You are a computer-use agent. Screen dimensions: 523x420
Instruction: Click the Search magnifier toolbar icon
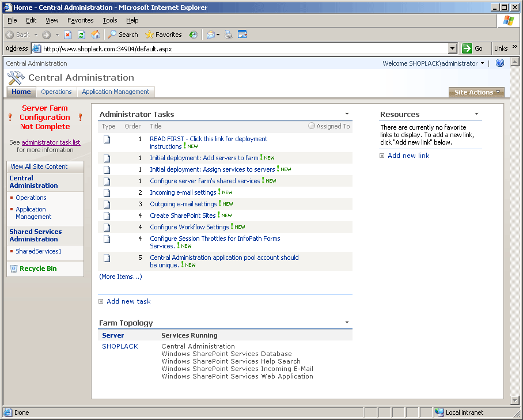click(x=112, y=35)
